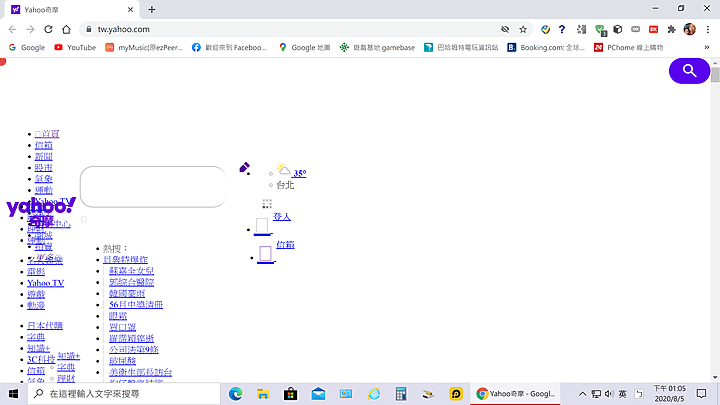Image resolution: width=720 pixels, height=405 pixels.
Task: Show more bookmarks chevron
Action: coord(707,47)
